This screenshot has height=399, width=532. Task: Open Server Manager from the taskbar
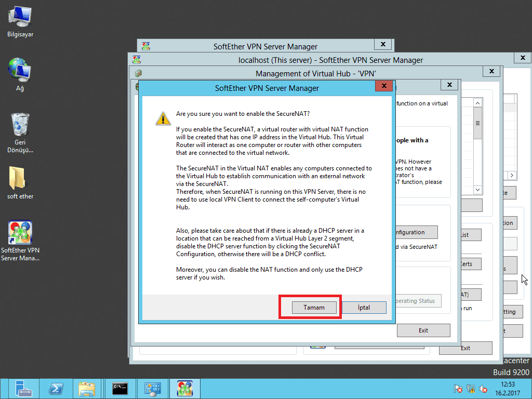coord(23,389)
